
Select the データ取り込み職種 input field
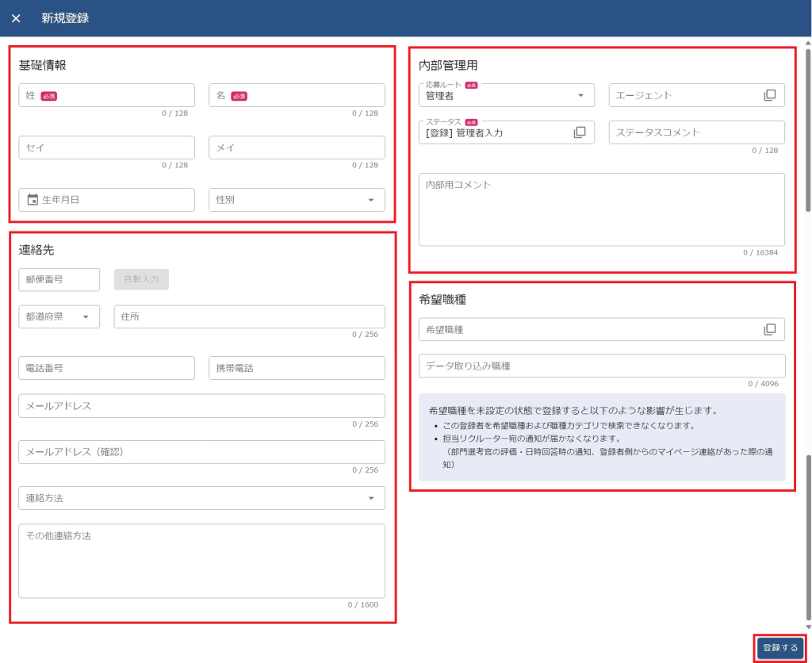(x=601, y=366)
